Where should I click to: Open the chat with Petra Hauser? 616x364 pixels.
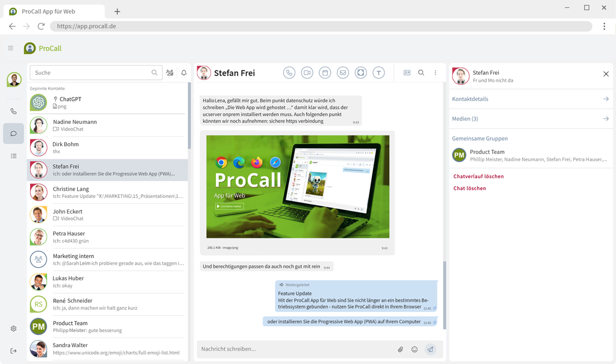point(107,237)
